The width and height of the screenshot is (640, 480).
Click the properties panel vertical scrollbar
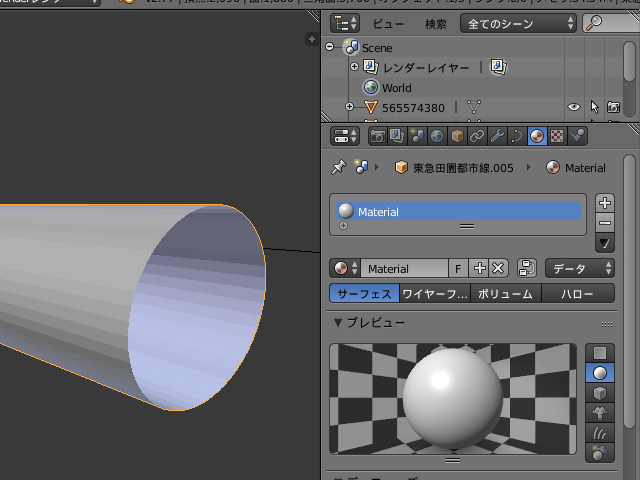(x=629, y=292)
